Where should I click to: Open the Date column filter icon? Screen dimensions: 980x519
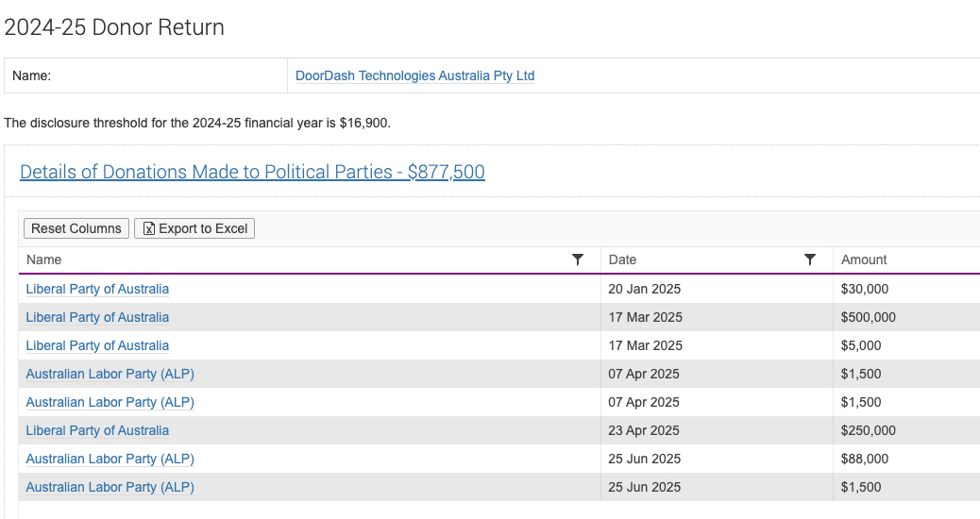pyautogui.click(x=809, y=259)
